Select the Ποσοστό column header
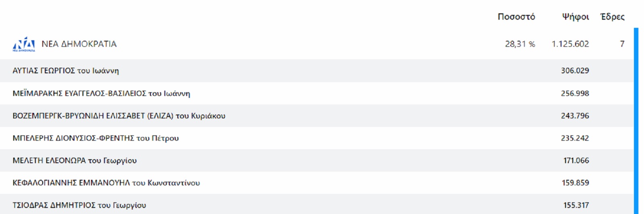 pyautogui.click(x=516, y=17)
